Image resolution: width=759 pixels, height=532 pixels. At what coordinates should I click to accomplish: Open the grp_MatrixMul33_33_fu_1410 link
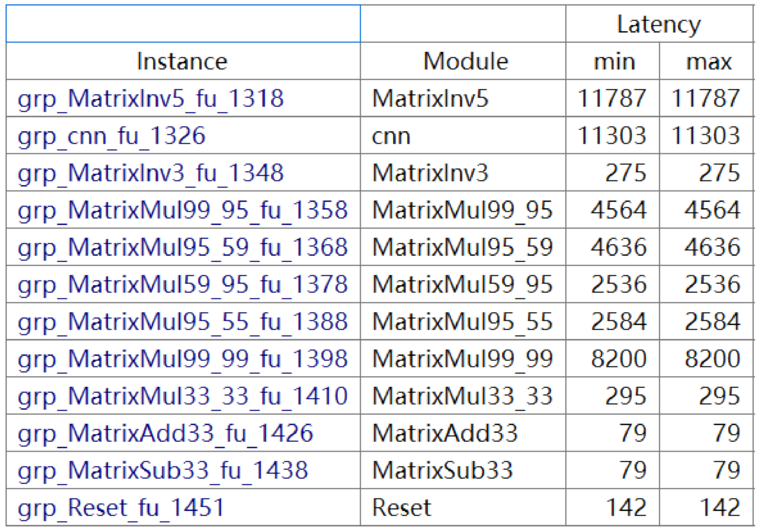(182, 396)
